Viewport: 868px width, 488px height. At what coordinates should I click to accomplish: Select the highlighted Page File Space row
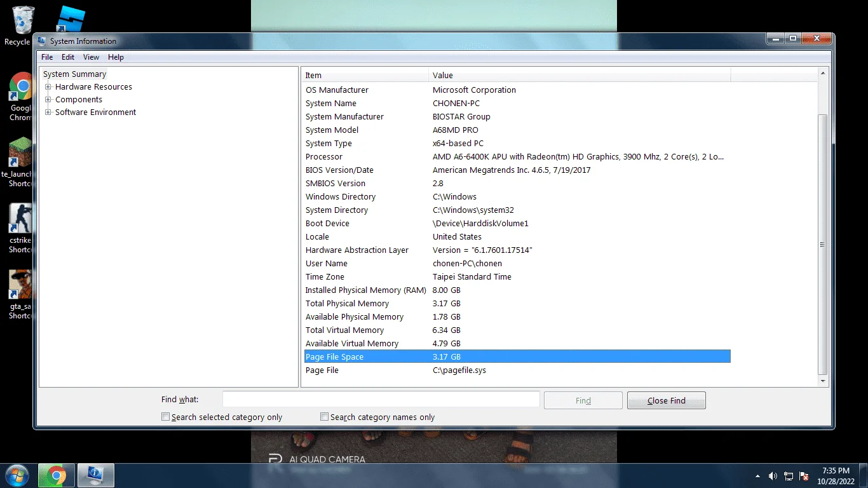(x=517, y=357)
